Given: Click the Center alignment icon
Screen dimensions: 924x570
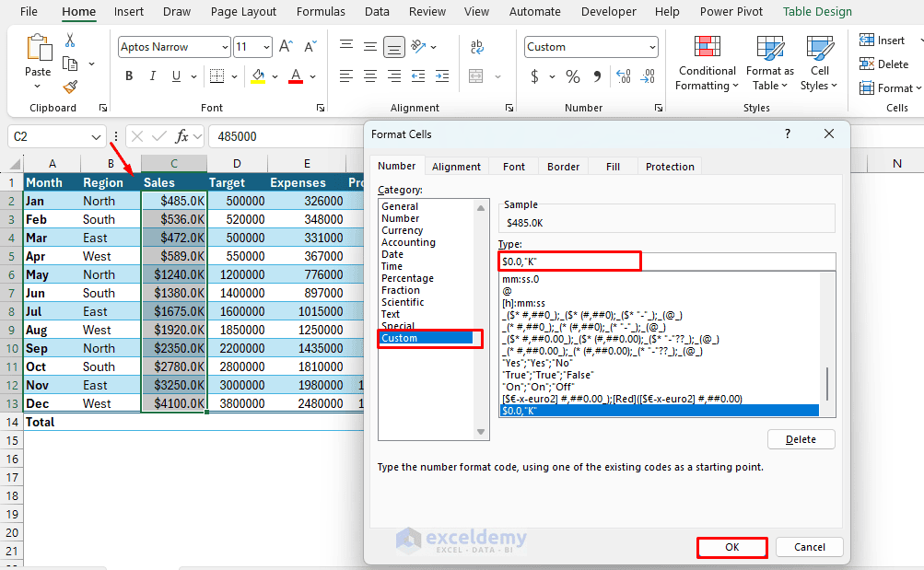Looking at the screenshot, I should (x=370, y=76).
